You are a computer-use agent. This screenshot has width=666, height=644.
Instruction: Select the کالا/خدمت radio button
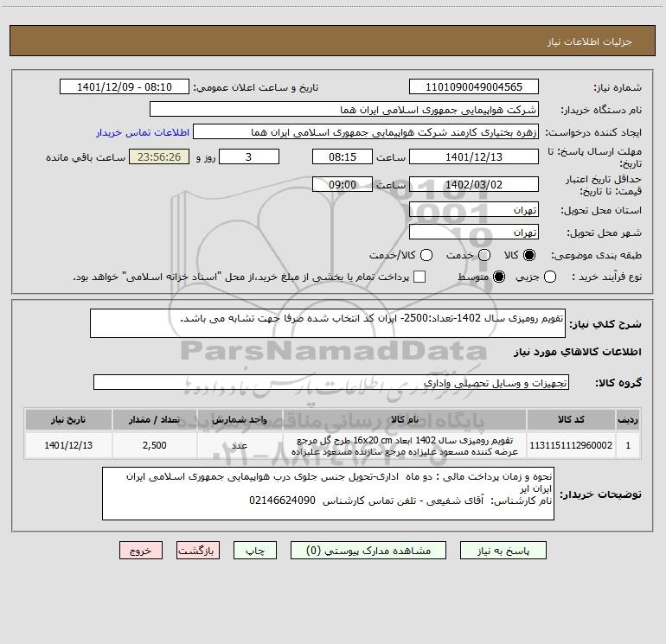[x=426, y=255]
